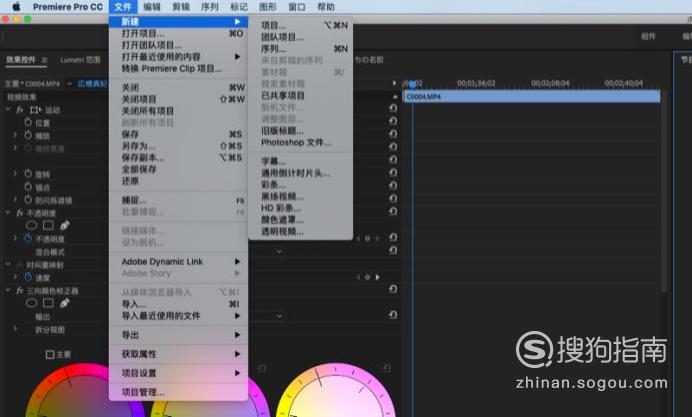
Task: Click the blue 速度 stopwatch icon
Action: tap(28, 277)
